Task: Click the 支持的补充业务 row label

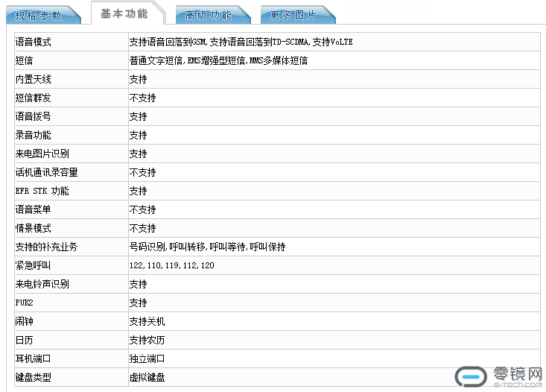Action: pyautogui.click(x=46, y=247)
